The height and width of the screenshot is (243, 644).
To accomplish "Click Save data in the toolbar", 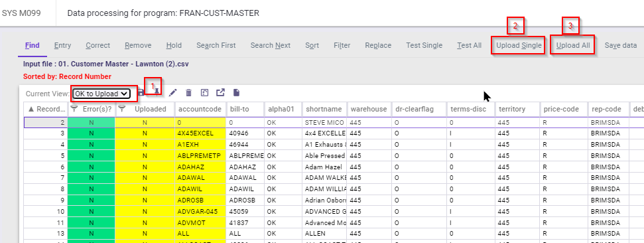I will pyautogui.click(x=621, y=45).
